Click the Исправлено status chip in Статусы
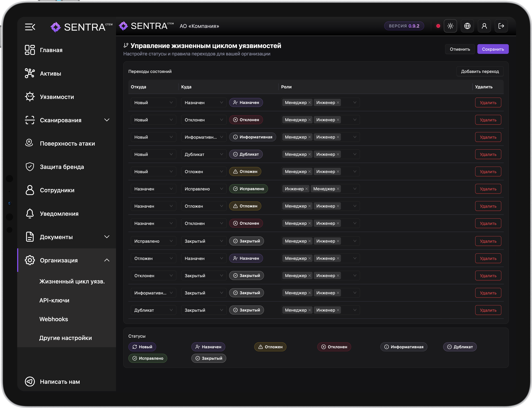The height and width of the screenshot is (408, 532). click(x=148, y=358)
